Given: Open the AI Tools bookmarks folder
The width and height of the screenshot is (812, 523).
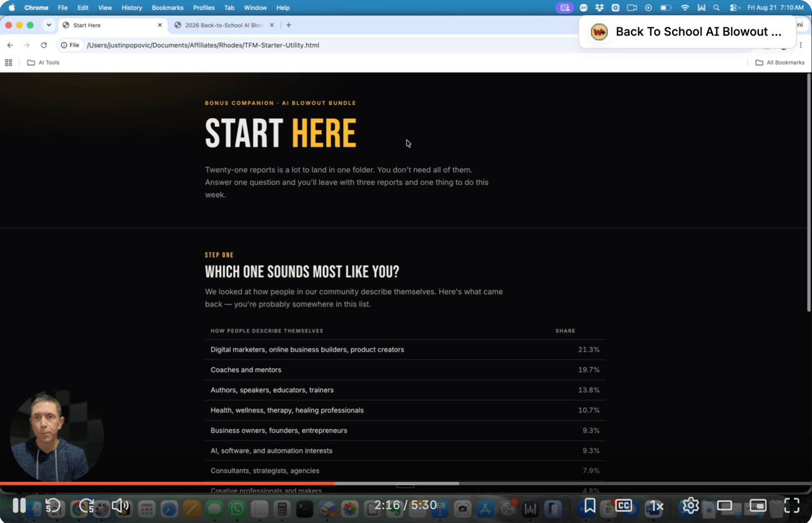Looking at the screenshot, I should pyautogui.click(x=43, y=62).
